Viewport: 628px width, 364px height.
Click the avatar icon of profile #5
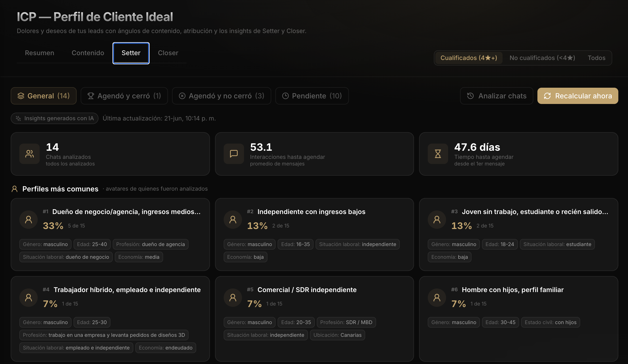tap(233, 298)
